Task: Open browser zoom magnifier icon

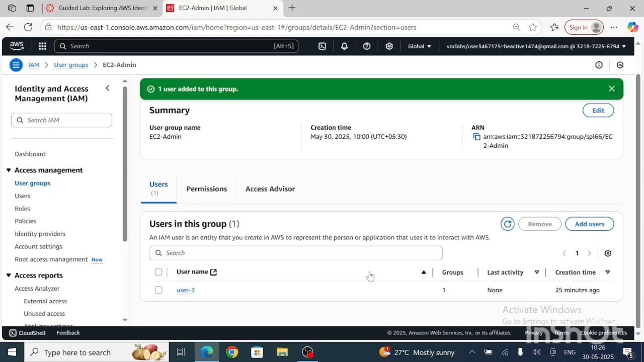Action: click(x=516, y=27)
